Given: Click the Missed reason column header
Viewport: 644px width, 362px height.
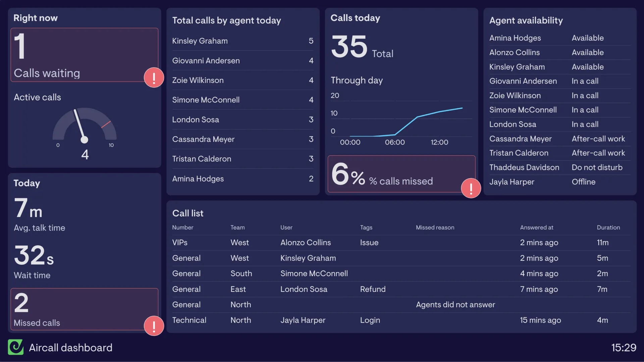Looking at the screenshot, I should 435,227.
